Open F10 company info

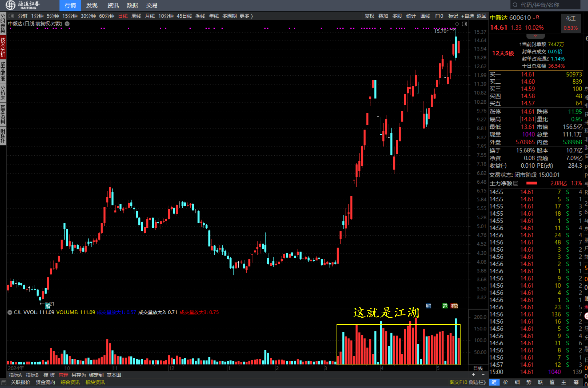(439, 16)
